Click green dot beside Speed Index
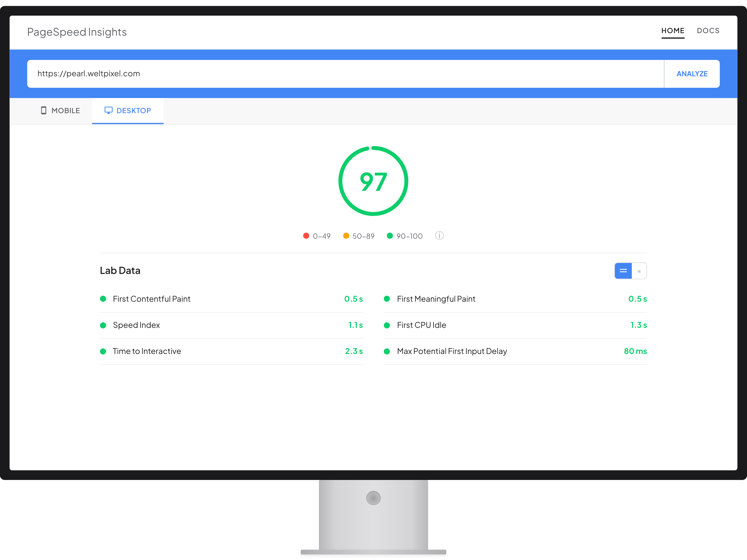Image resolution: width=747 pixels, height=560 pixels. 103,325
